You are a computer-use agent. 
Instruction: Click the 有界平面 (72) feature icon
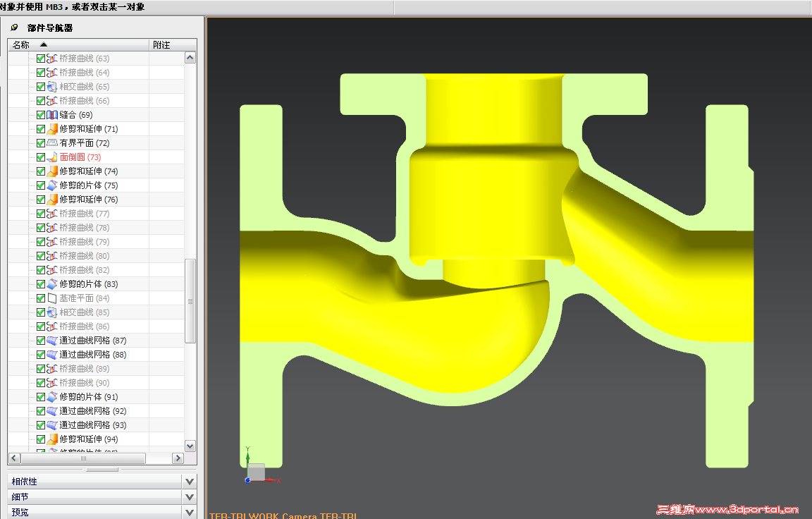click(x=52, y=143)
